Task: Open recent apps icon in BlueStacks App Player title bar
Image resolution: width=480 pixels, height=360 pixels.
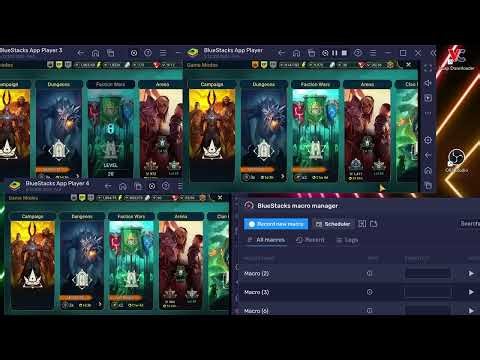Action: pos(311,53)
